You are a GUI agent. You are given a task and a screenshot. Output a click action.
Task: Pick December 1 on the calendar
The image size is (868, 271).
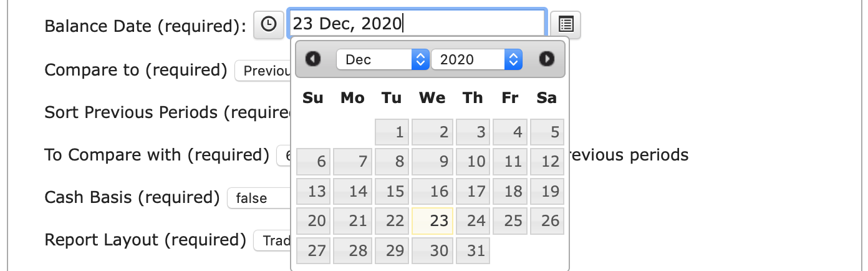click(x=392, y=132)
